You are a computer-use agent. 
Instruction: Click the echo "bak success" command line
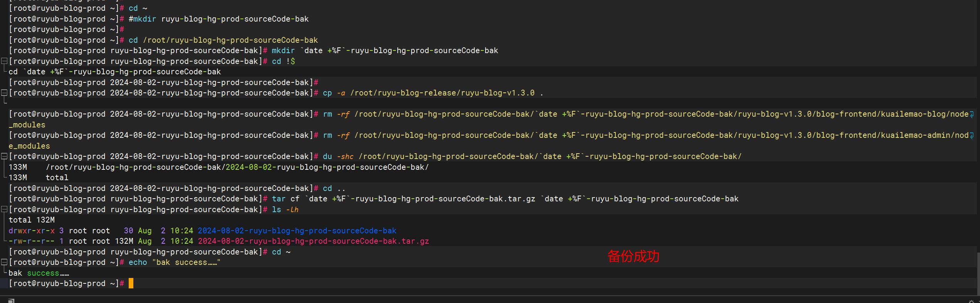tap(114, 262)
